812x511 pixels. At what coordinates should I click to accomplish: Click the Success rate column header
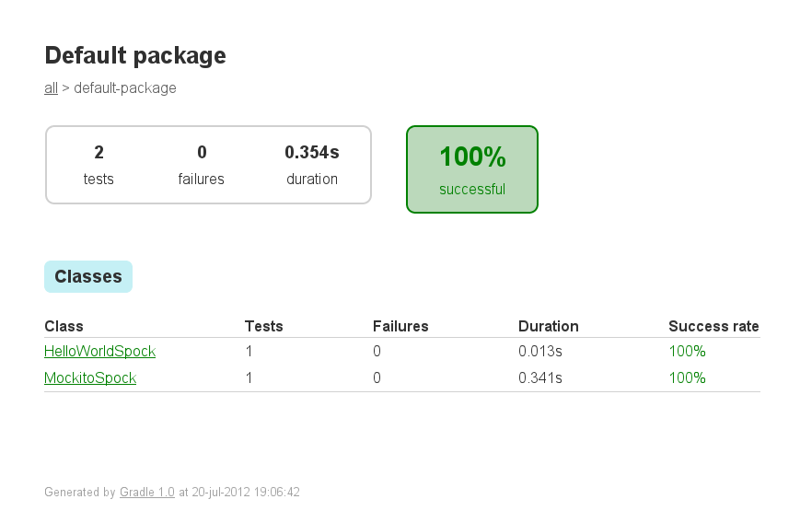[713, 326]
